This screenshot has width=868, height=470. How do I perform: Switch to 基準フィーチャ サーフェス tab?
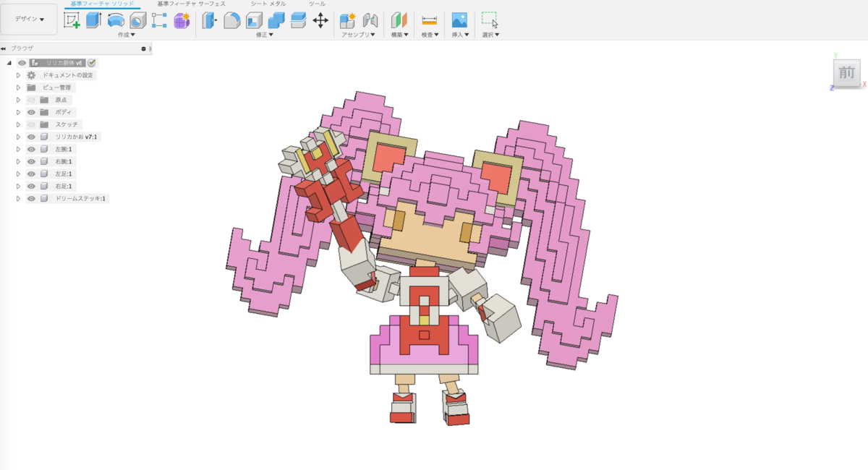click(192, 4)
